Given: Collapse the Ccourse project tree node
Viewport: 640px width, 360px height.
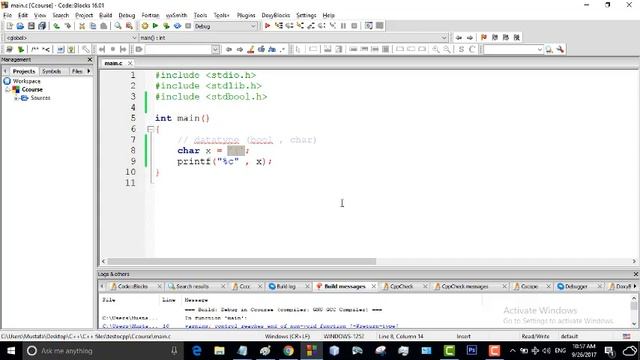Looking at the screenshot, I should coord(8,89).
